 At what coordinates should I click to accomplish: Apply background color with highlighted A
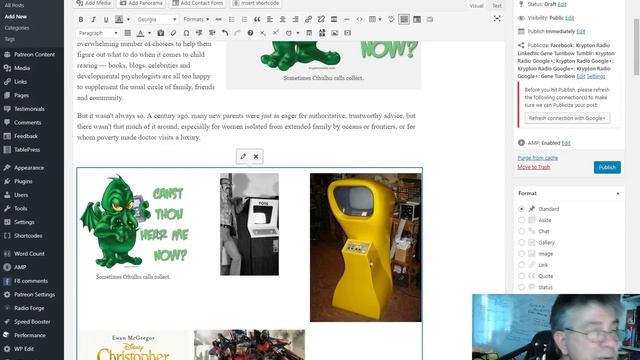[x=119, y=20]
